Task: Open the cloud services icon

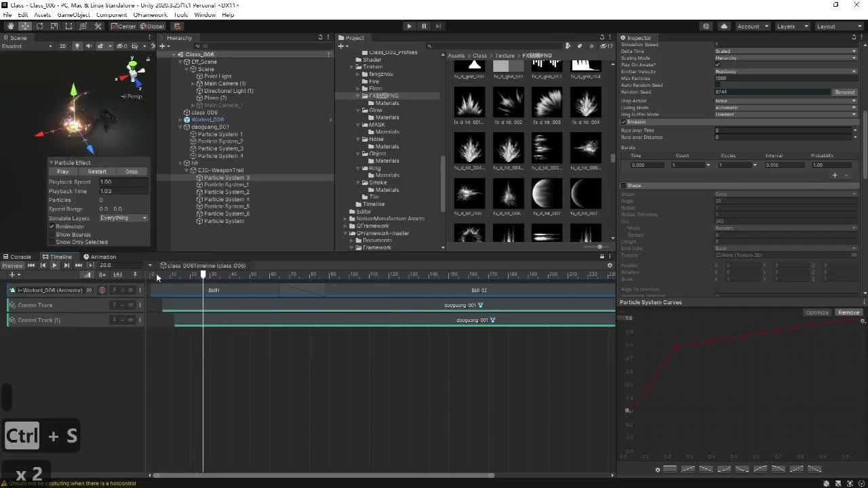Action: click(724, 26)
